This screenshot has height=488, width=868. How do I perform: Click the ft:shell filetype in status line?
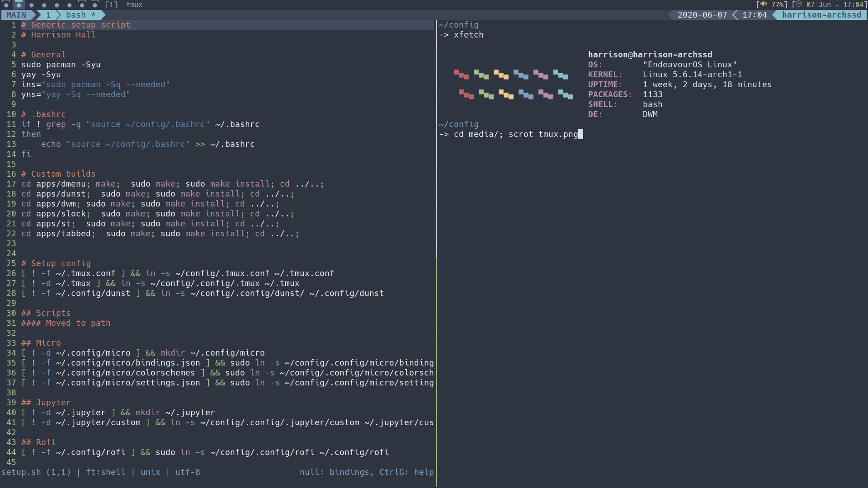(x=106, y=472)
